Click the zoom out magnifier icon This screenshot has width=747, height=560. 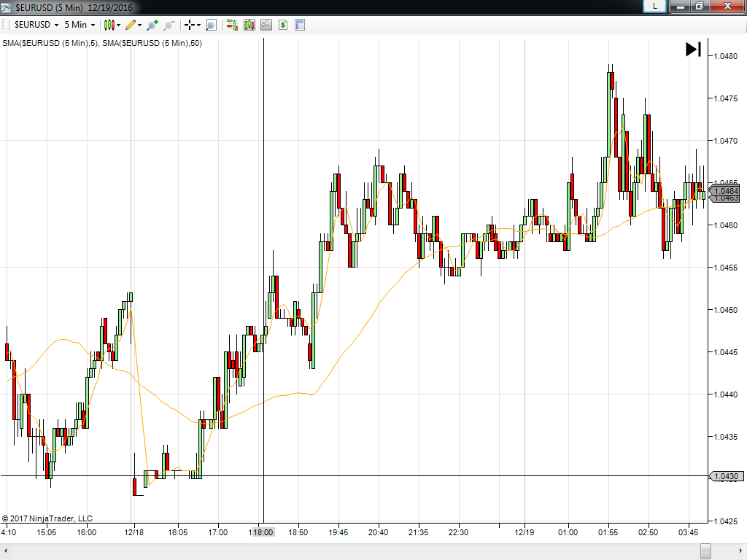pos(169,25)
